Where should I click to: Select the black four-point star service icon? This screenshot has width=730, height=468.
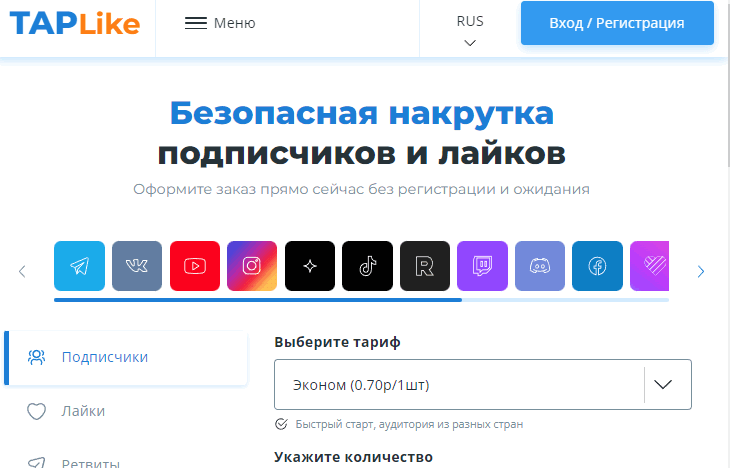310,266
